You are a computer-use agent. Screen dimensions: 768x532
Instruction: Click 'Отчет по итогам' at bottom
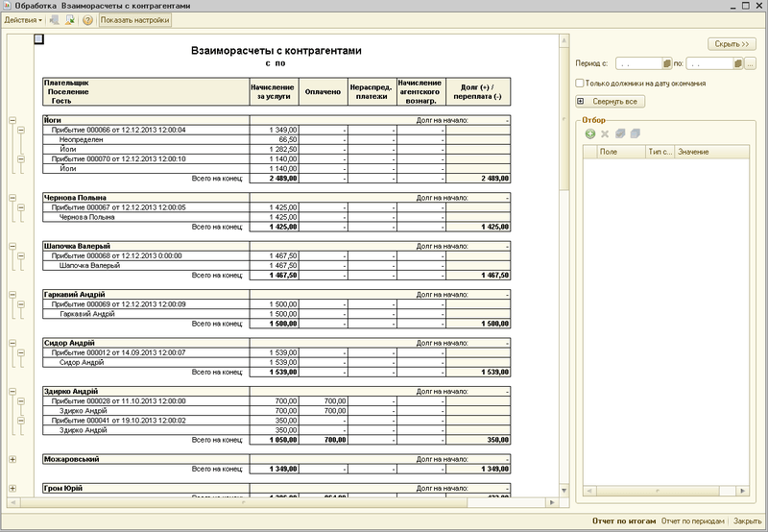[624, 520]
